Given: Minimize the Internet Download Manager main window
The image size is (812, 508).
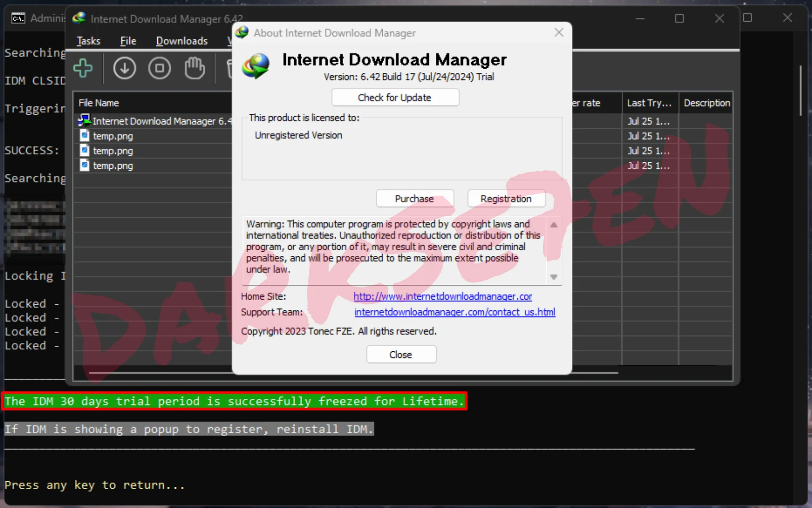Looking at the screenshot, I should pyautogui.click(x=640, y=19).
